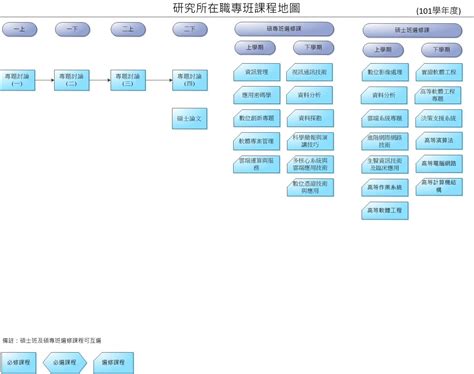The height and width of the screenshot is (374, 474).
Task: Select 上學期 pill under 碩士班選修課
Action: point(383,50)
